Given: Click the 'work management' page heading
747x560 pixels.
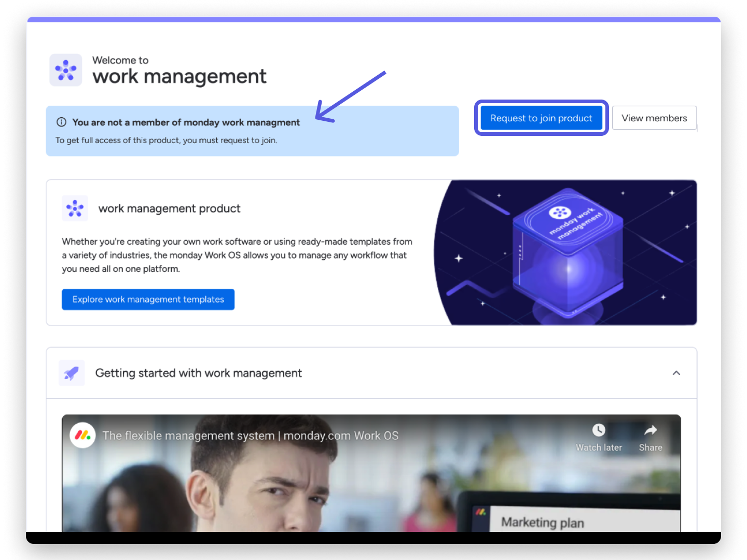Looking at the screenshot, I should click(179, 77).
